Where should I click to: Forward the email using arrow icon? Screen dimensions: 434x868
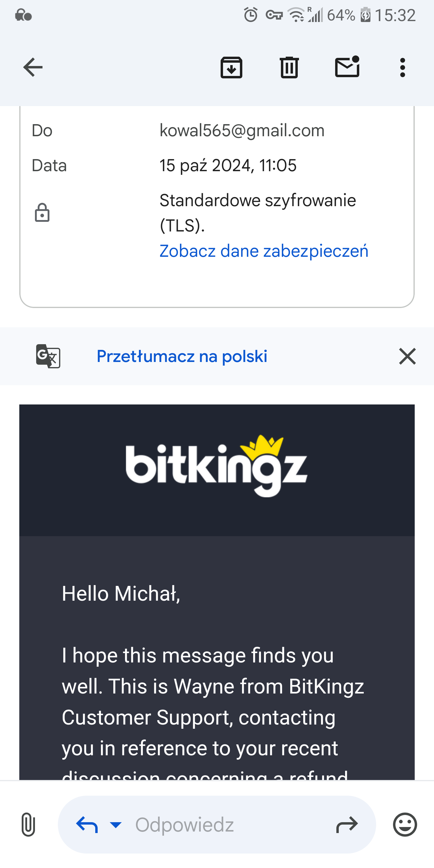point(347,825)
